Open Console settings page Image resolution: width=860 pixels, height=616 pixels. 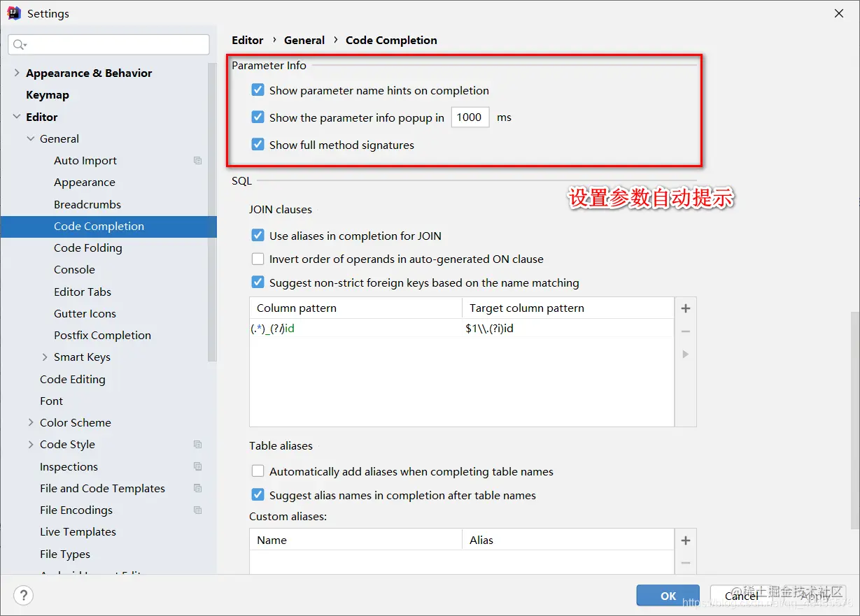tap(74, 269)
